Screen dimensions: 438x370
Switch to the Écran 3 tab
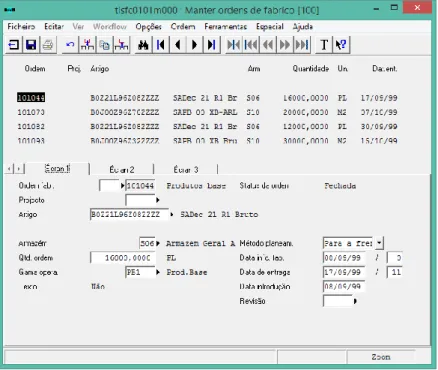click(x=186, y=169)
